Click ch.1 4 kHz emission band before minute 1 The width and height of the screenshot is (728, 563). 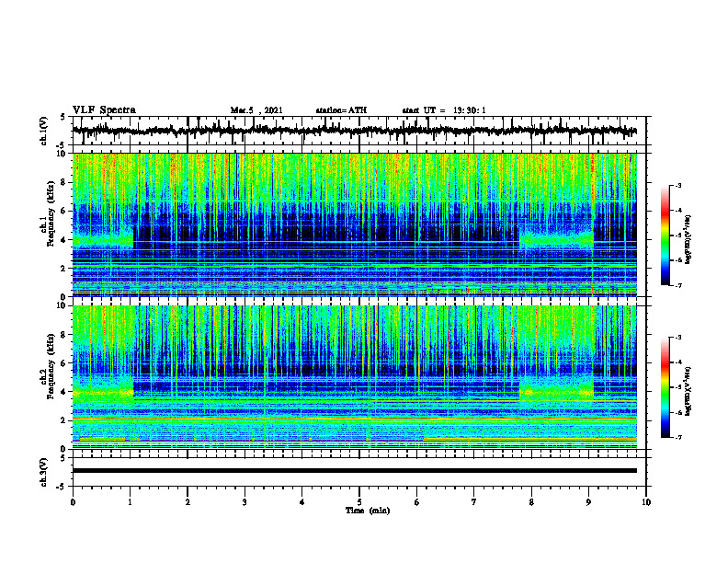[103, 240]
